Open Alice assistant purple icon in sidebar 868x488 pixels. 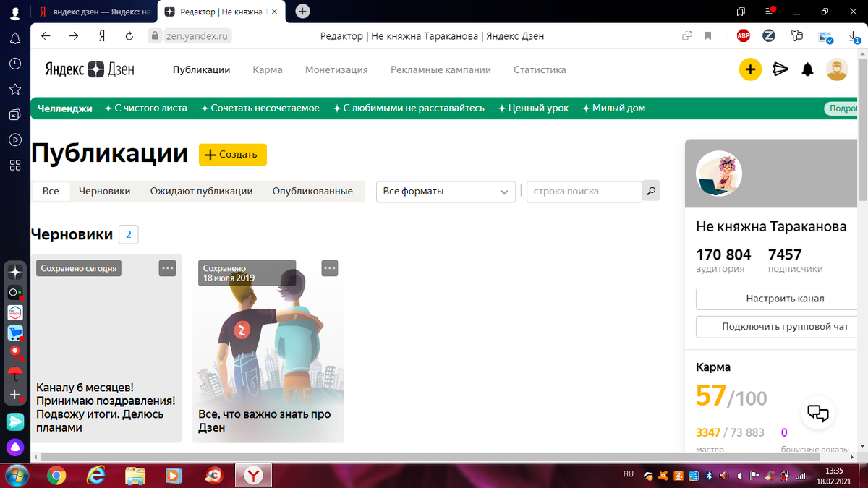click(14, 447)
